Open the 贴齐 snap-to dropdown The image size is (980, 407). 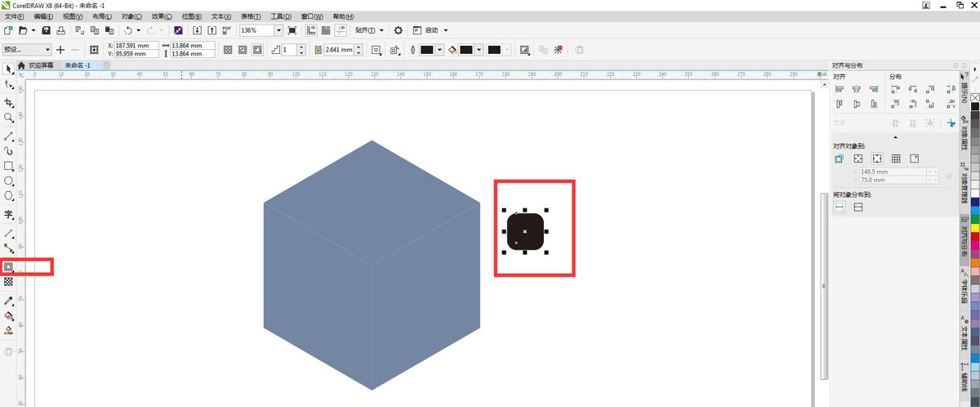(369, 30)
